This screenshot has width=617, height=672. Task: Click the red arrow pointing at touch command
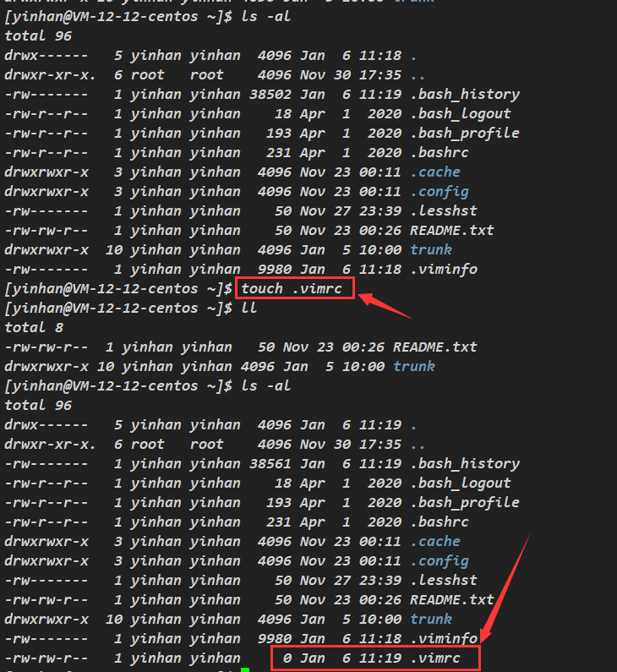[384, 304]
